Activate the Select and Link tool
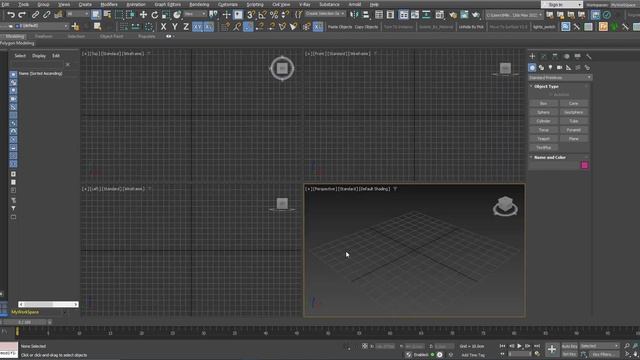Screen dimensions: 640x360 (x=36, y=15)
